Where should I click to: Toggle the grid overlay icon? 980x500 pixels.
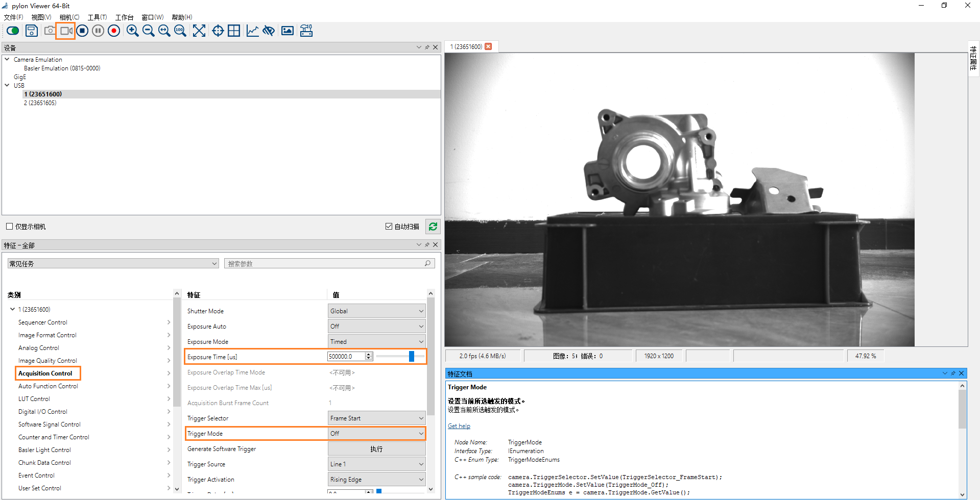(234, 31)
